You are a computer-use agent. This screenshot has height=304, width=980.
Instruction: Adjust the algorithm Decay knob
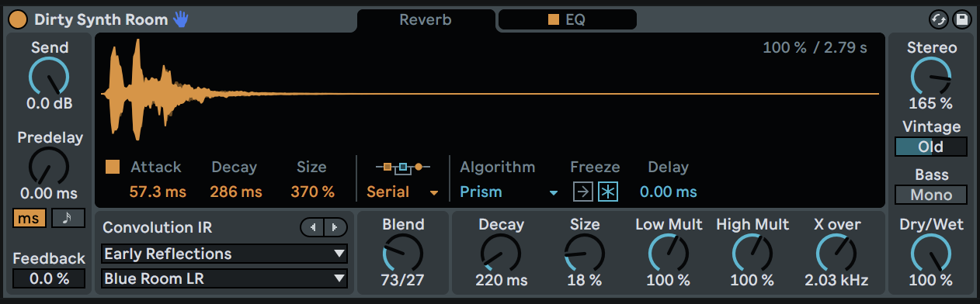click(x=501, y=254)
